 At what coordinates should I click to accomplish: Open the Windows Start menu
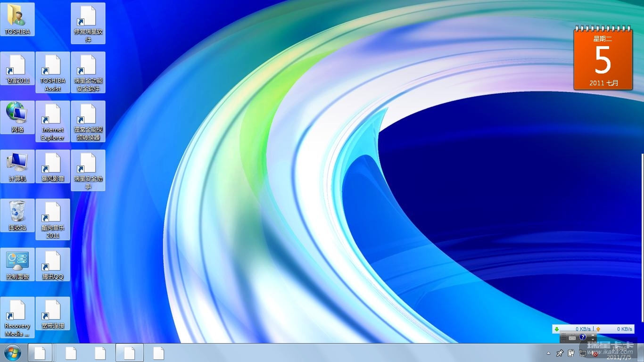13,353
